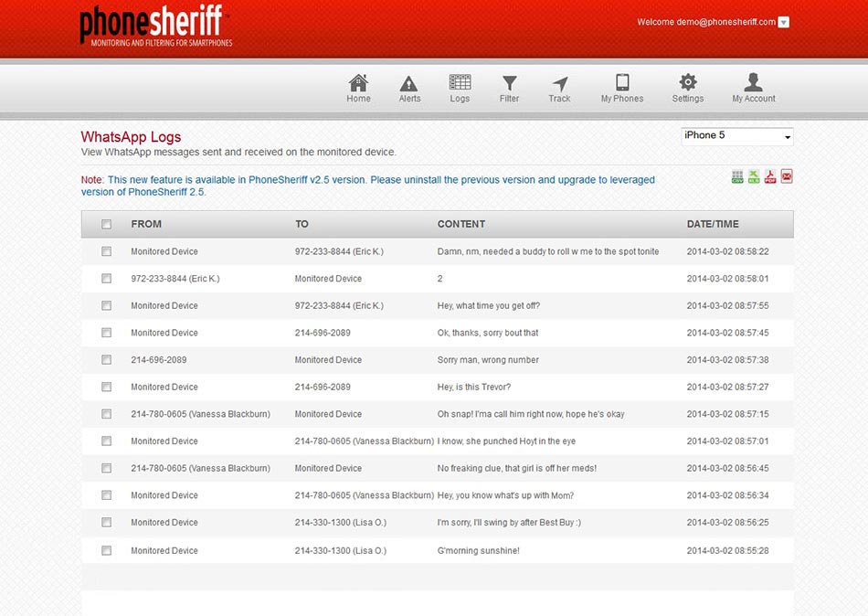Screen dimensions: 868x616
Task: Toggle the select-all checkbox in table header
Action: click(106, 223)
